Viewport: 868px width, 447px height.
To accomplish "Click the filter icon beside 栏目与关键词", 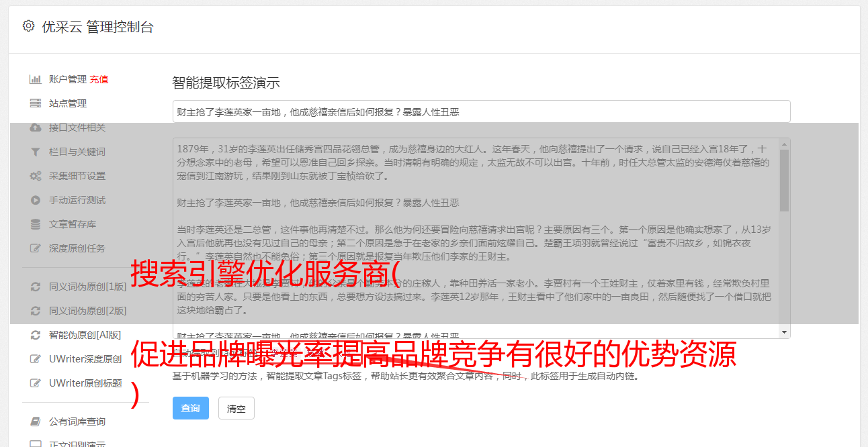I will (35, 152).
